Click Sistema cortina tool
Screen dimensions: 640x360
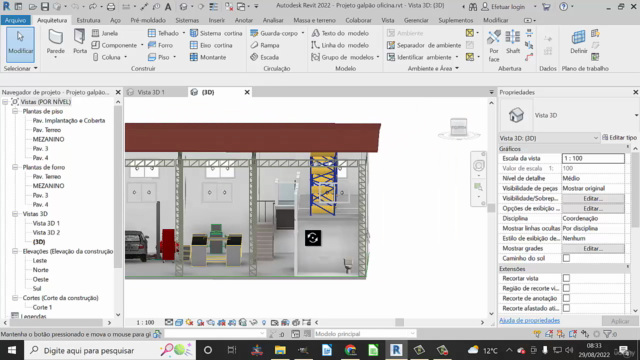[216, 33]
